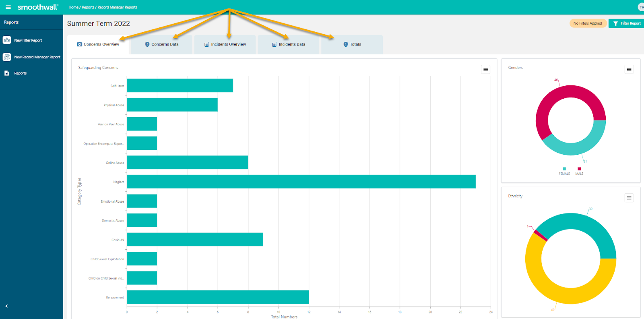This screenshot has width=644, height=319.
Task: Click the New Filter Report sidebar icon
Action: pyautogui.click(x=7, y=40)
